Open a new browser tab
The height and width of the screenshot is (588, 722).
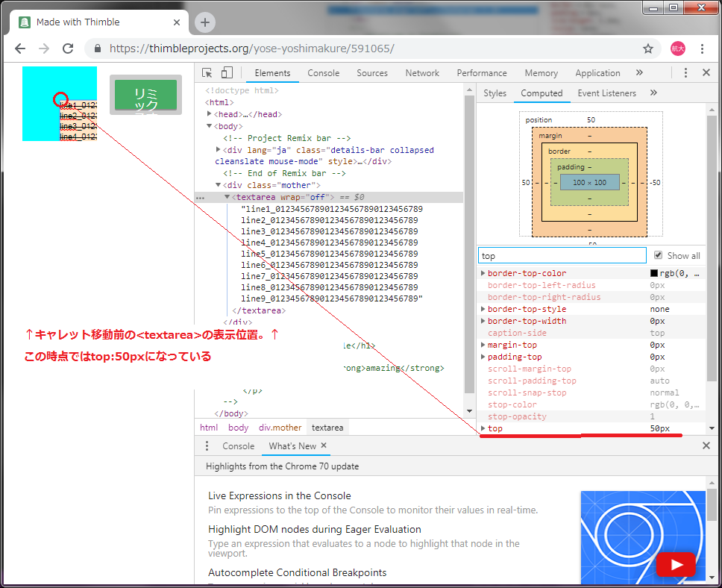(x=205, y=22)
